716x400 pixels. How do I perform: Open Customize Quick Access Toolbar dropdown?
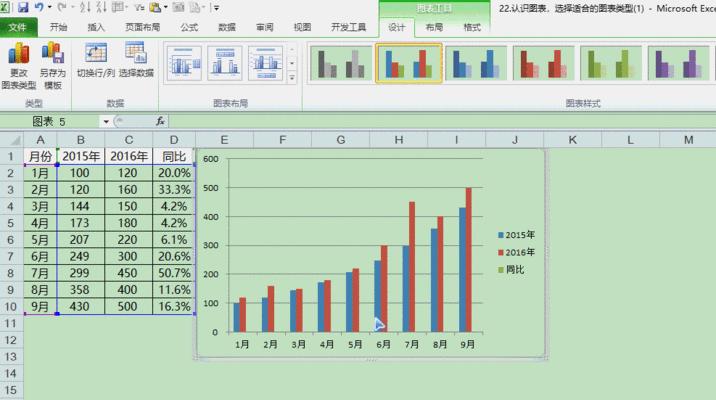pos(216,8)
